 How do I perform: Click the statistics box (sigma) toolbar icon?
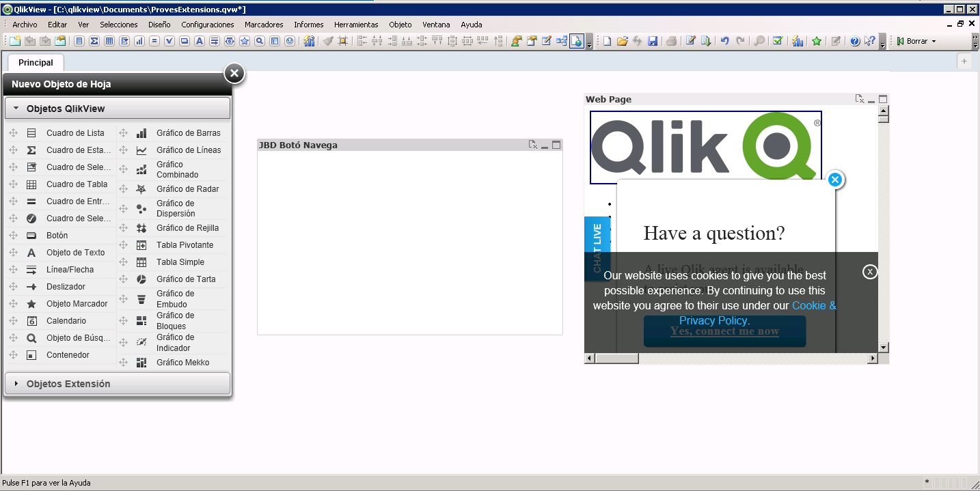(94, 41)
